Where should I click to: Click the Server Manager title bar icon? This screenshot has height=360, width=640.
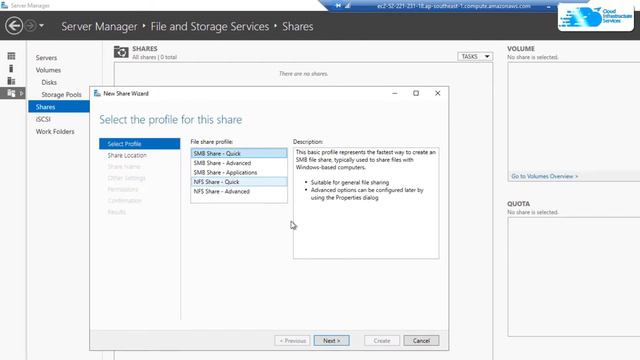4,5
